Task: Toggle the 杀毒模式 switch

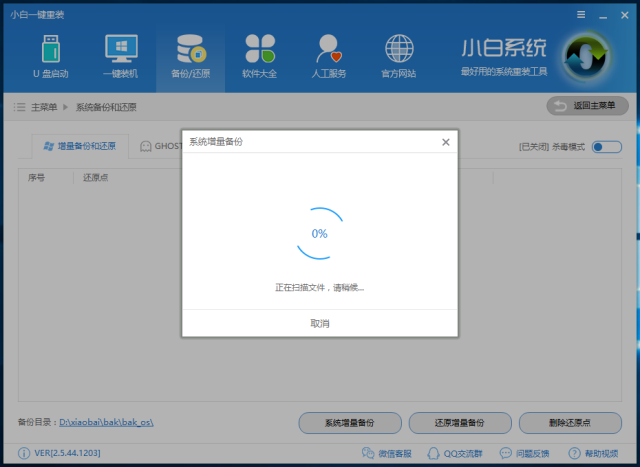Action: (x=607, y=147)
